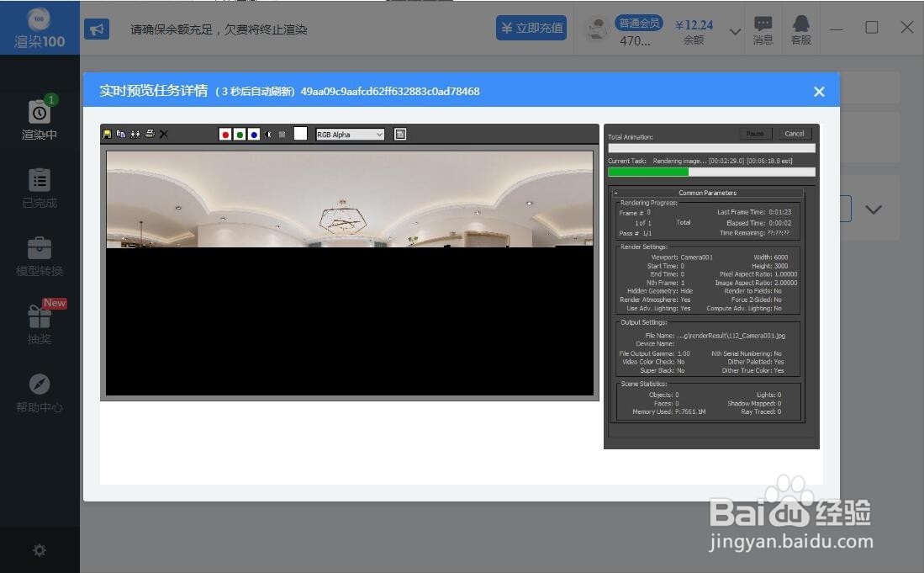
Task: Open settings gear at sidebar bottom
Action: 40,550
